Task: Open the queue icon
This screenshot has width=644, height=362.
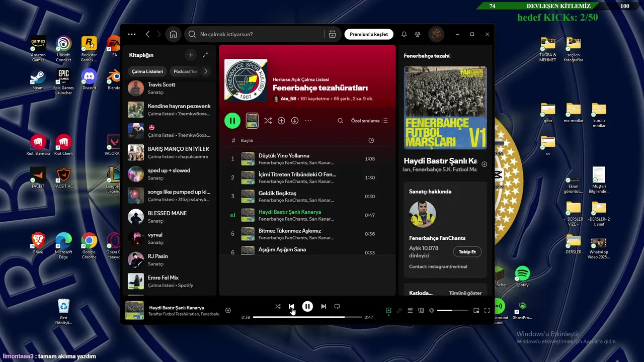Action: [x=410, y=311]
